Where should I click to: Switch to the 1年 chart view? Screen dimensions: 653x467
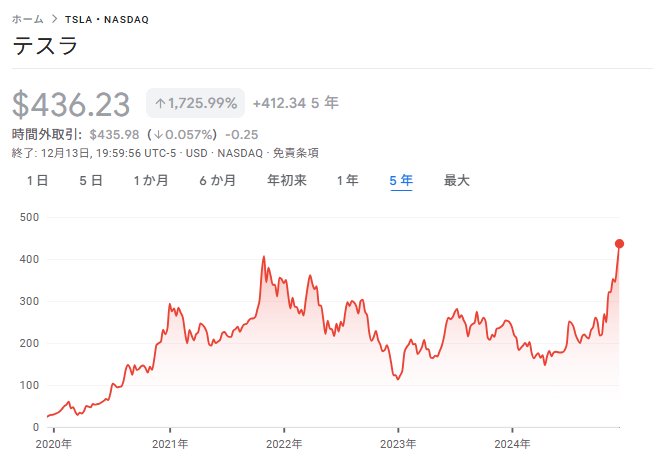(347, 181)
